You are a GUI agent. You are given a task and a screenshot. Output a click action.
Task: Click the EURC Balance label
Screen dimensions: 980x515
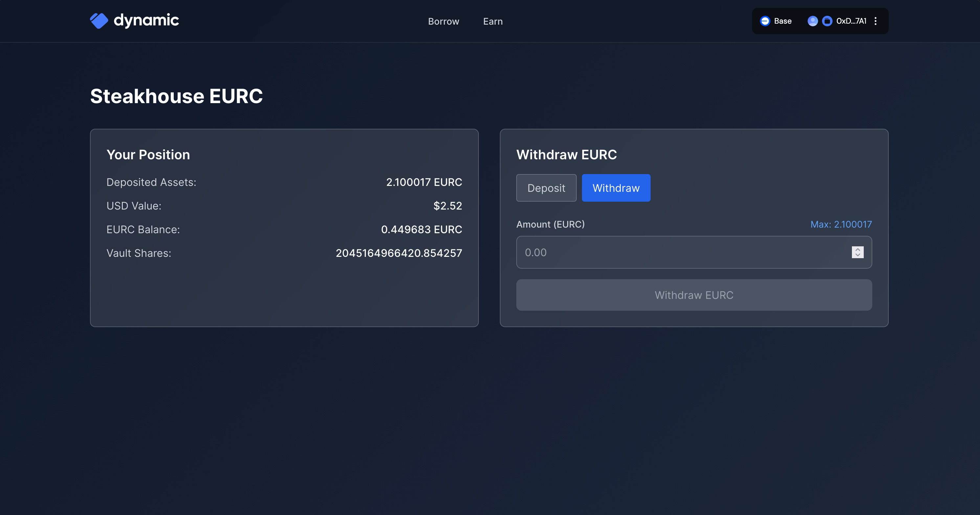pos(143,229)
